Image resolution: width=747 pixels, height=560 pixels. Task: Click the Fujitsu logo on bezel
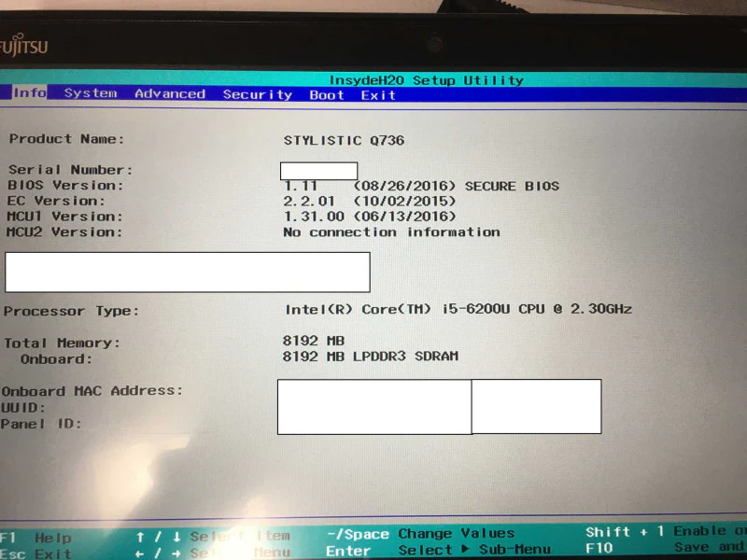pos(24,46)
